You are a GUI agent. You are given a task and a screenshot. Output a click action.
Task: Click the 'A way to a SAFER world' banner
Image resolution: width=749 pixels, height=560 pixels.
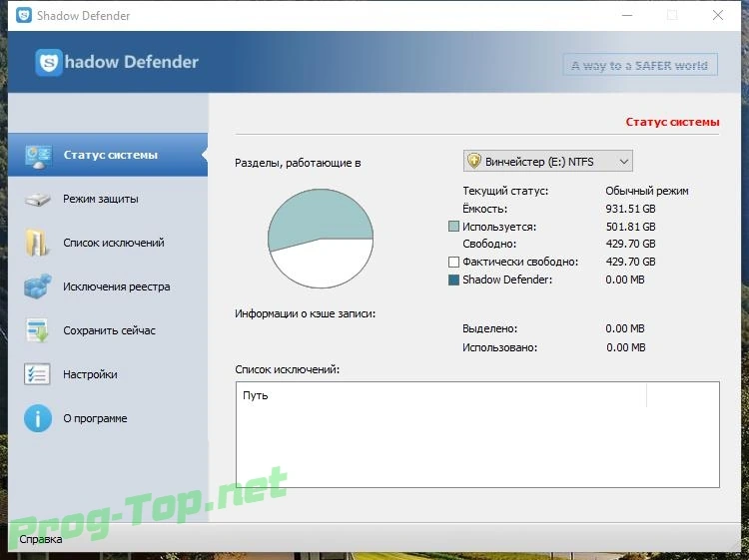pos(640,65)
